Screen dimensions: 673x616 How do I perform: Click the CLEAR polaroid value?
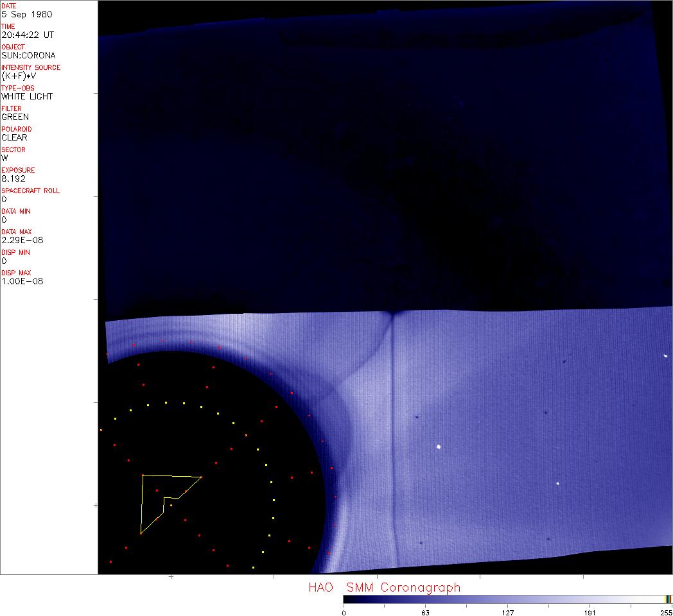tap(14, 137)
